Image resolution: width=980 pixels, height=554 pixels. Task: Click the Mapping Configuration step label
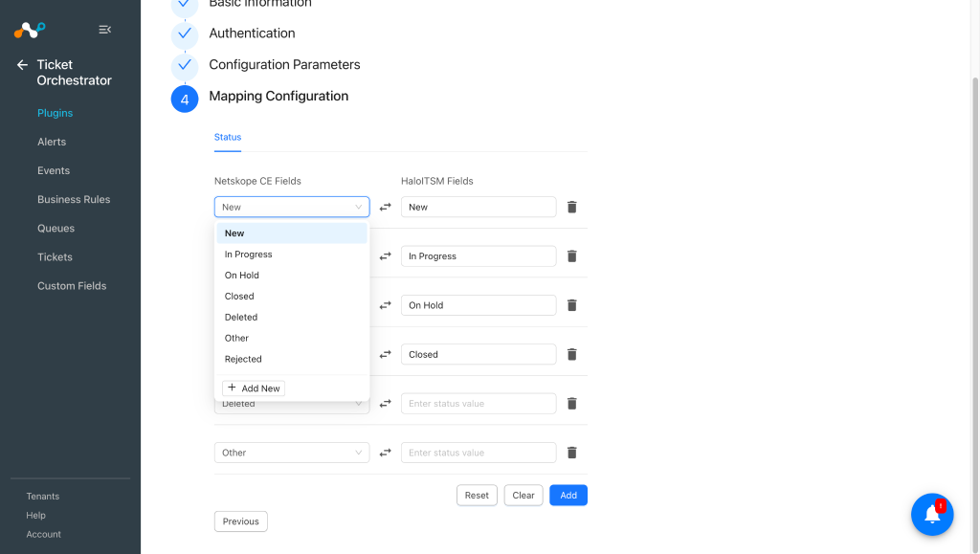pos(278,97)
